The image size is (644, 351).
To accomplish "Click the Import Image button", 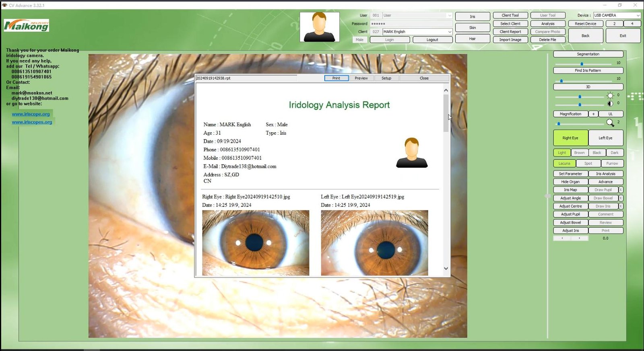I will [x=510, y=40].
